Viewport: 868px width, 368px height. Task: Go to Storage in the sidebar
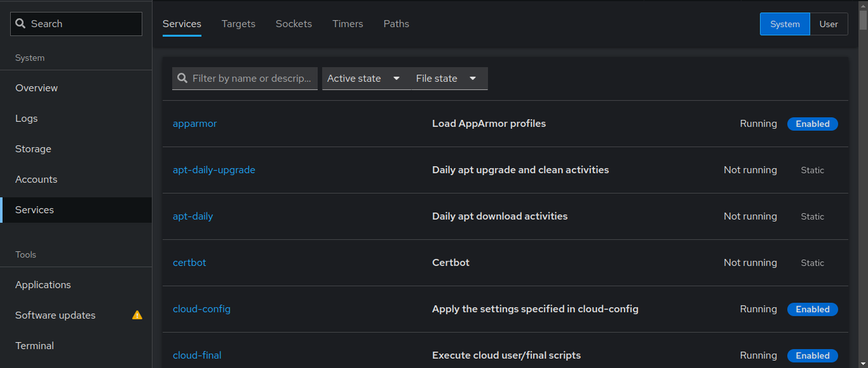point(76,149)
